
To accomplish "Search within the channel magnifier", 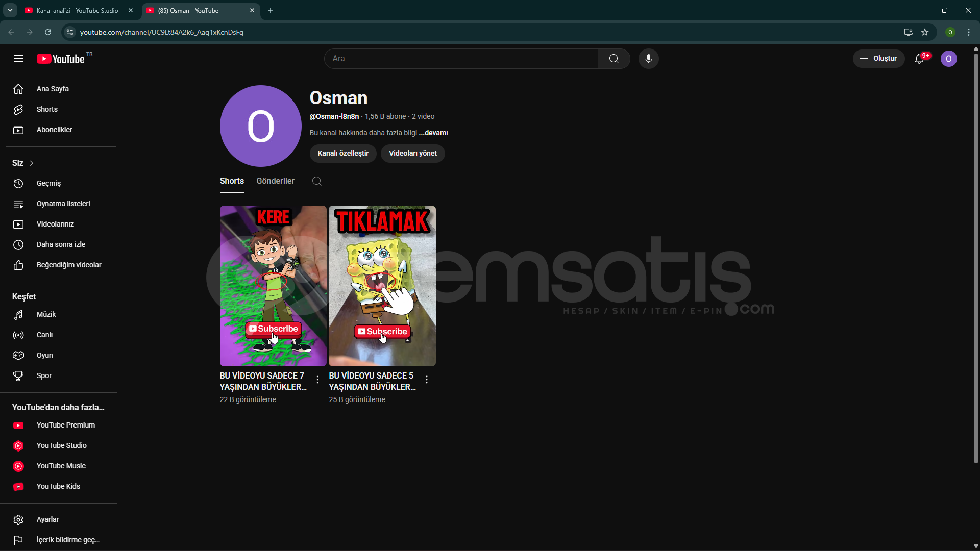I will pyautogui.click(x=316, y=181).
